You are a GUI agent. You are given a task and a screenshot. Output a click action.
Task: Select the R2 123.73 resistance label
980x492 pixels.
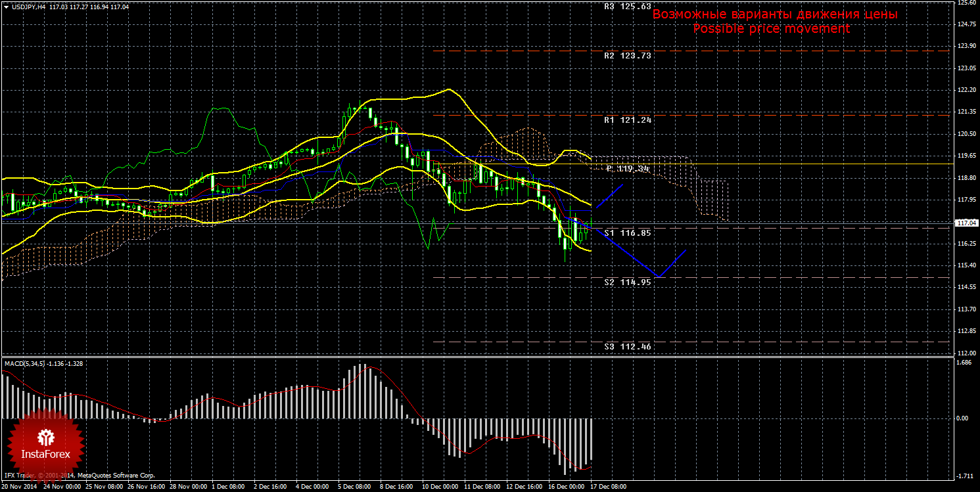tap(627, 56)
